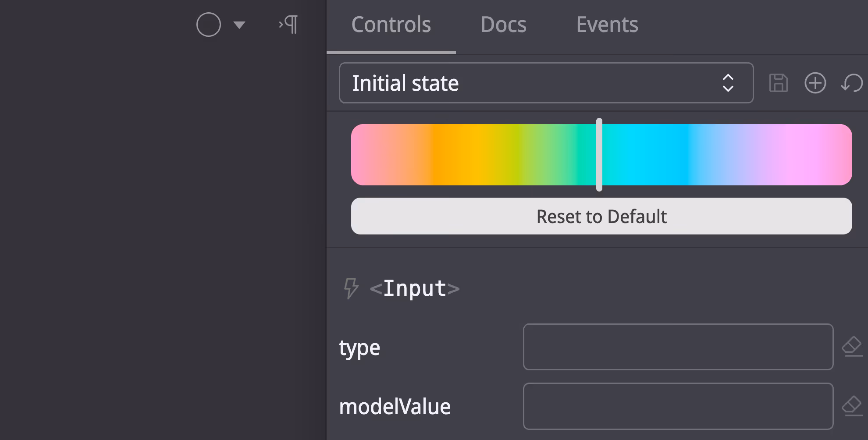
Task: Click the Reset to Default button
Action: point(601,216)
